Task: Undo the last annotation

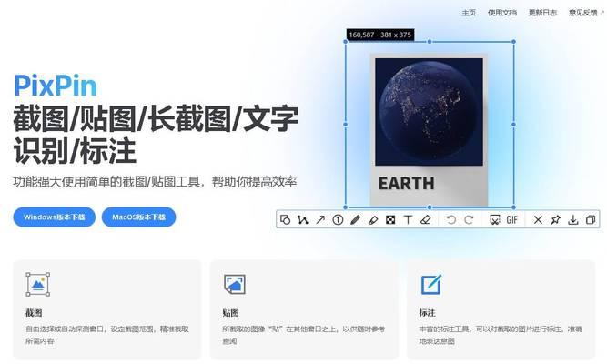Action: [451, 220]
